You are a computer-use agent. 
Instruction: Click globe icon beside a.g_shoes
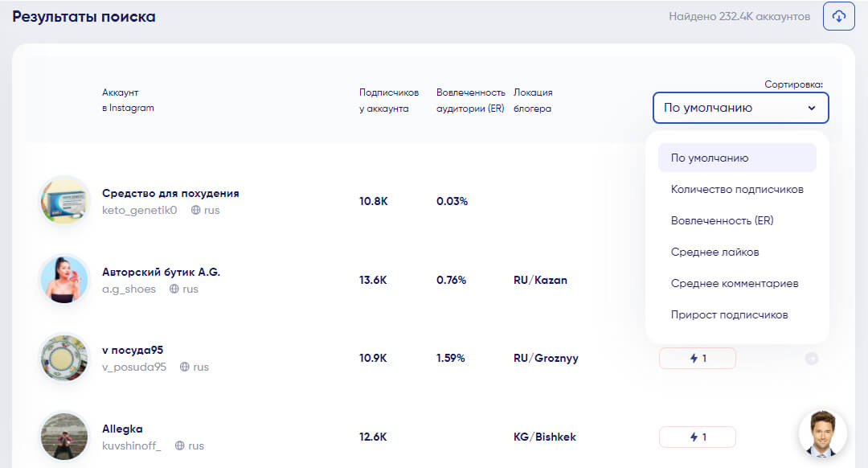(x=174, y=289)
